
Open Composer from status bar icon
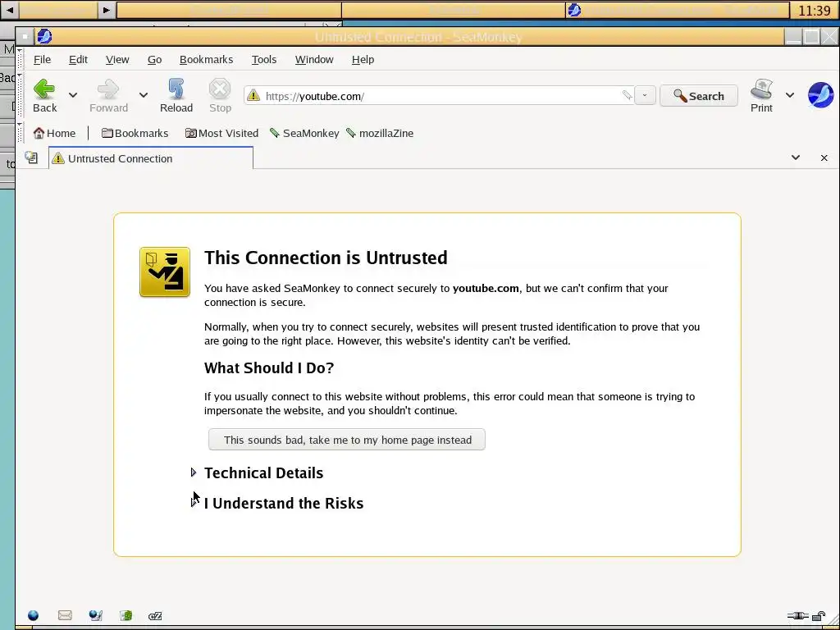coord(96,615)
